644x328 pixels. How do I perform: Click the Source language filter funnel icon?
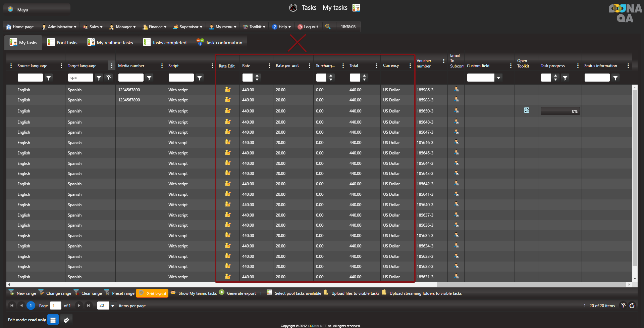49,78
